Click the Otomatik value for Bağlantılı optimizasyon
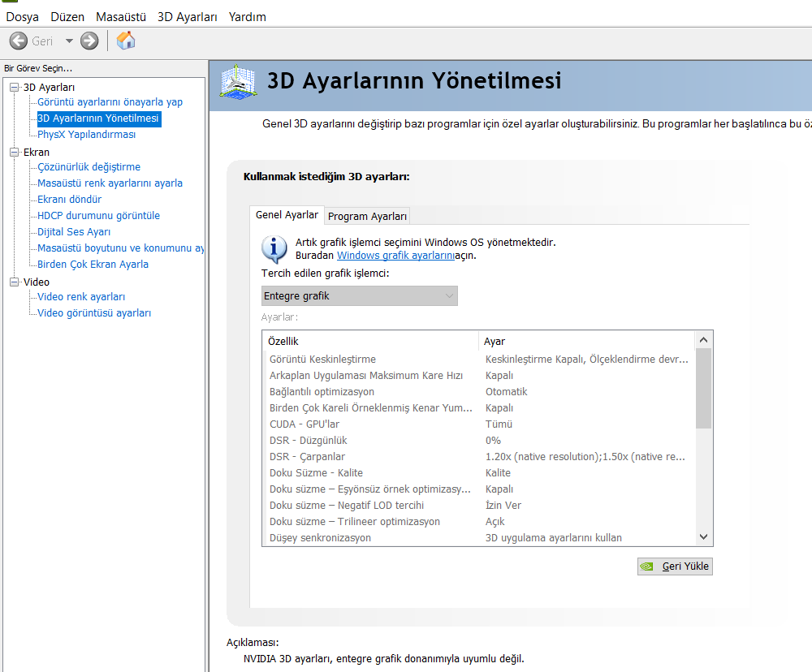 tap(506, 392)
